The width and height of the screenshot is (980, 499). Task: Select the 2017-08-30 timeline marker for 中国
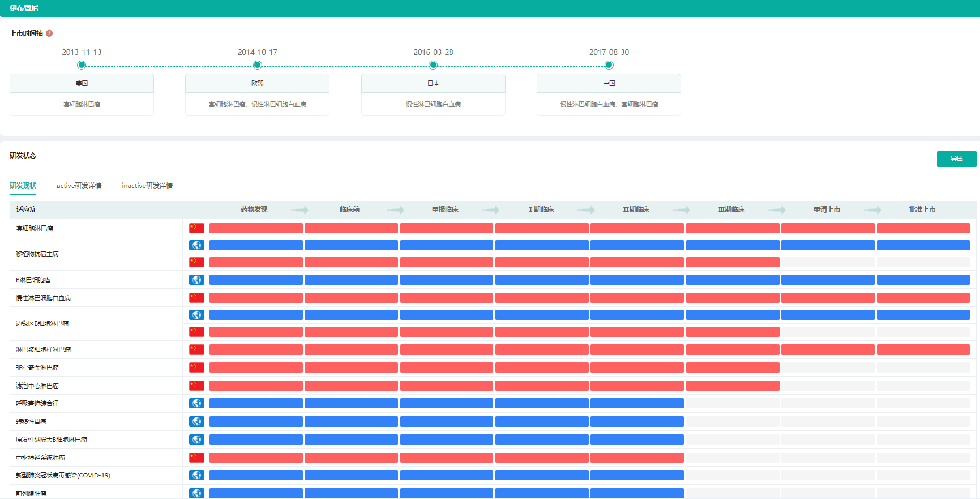click(609, 65)
